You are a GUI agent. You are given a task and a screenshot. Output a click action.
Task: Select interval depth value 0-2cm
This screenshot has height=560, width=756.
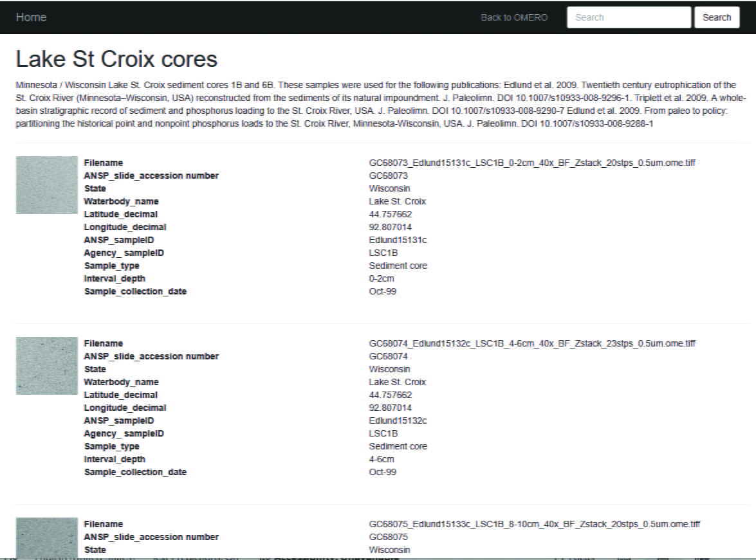(x=382, y=278)
